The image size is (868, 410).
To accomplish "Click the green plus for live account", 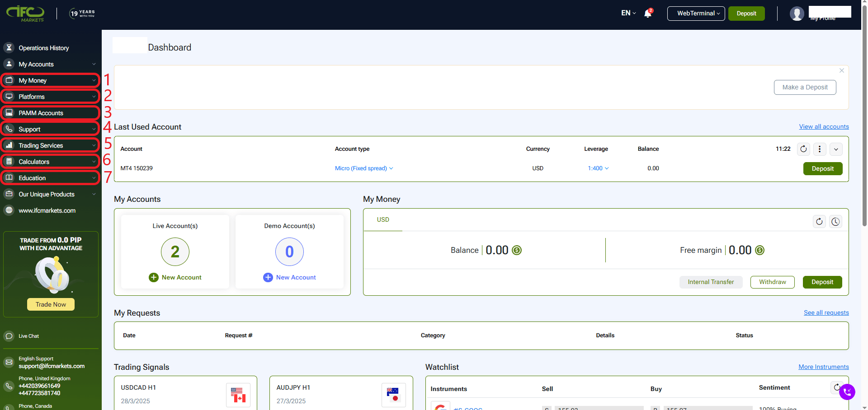I will pyautogui.click(x=154, y=277).
